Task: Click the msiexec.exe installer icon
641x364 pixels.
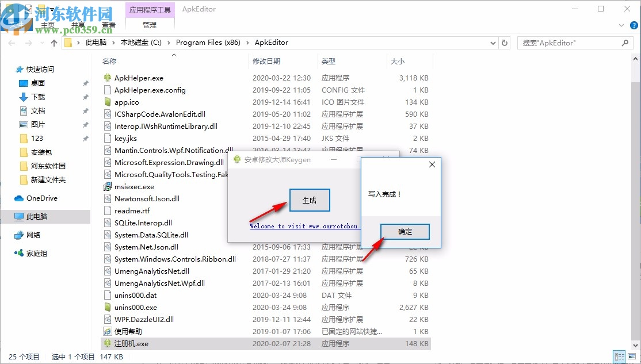Action: (x=108, y=187)
